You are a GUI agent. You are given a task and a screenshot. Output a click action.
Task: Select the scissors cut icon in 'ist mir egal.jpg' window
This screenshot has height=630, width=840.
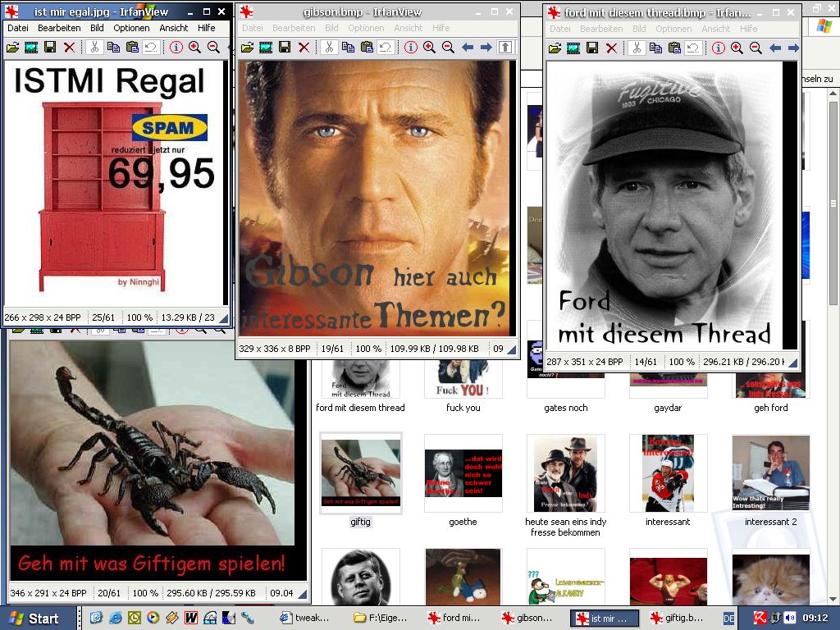pos(94,48)
